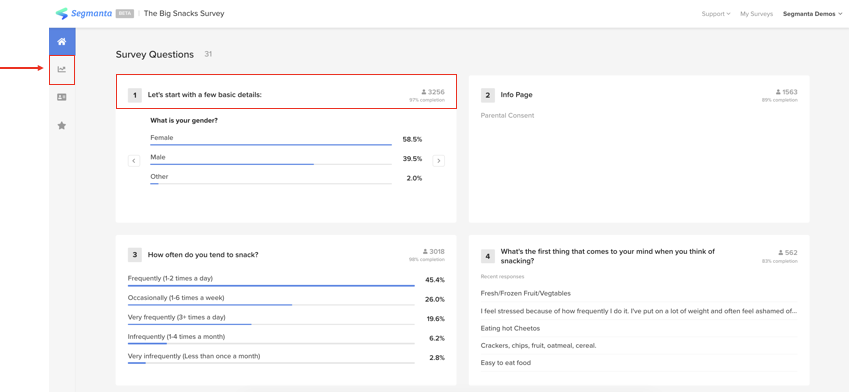This screenshot has height=392, width=849.
Task: Click the 26.0% value
Action: (x=435, y=299)
